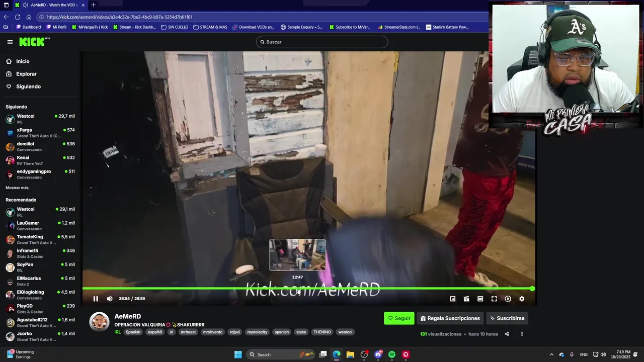
Task: Click TomateKing channel avatar
Action: click(10, 240)
